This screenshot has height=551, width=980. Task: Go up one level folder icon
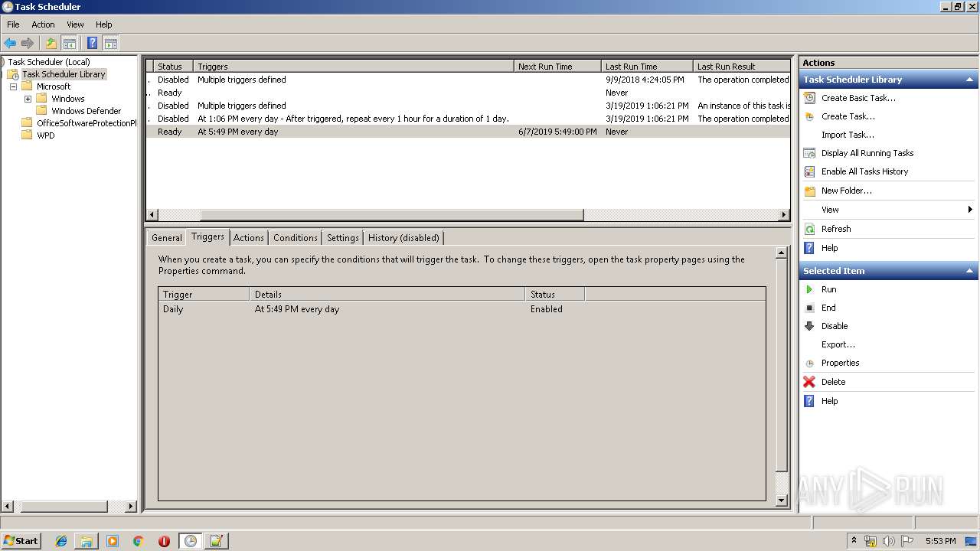pyautogui.click(x=51, y=44)
